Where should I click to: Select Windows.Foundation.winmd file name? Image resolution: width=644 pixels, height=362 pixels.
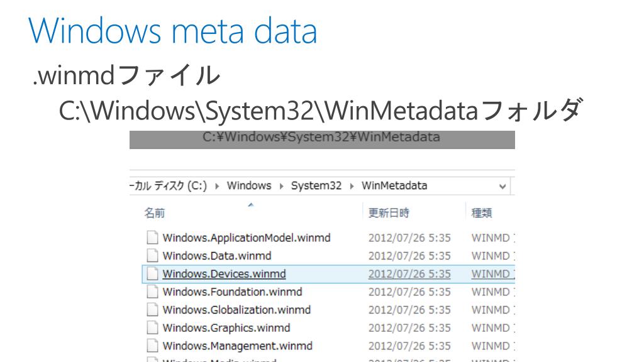[x=233, y=292]
